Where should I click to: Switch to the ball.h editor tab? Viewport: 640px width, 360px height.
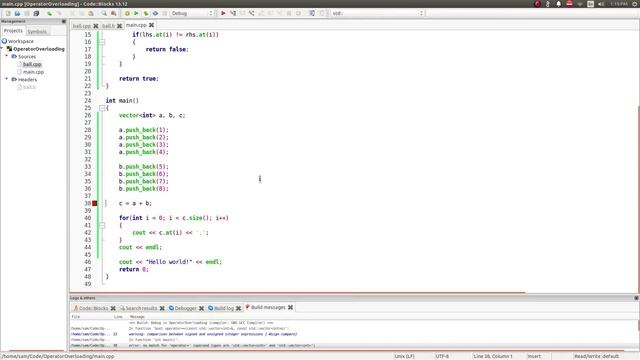click(x=108, y=26)
